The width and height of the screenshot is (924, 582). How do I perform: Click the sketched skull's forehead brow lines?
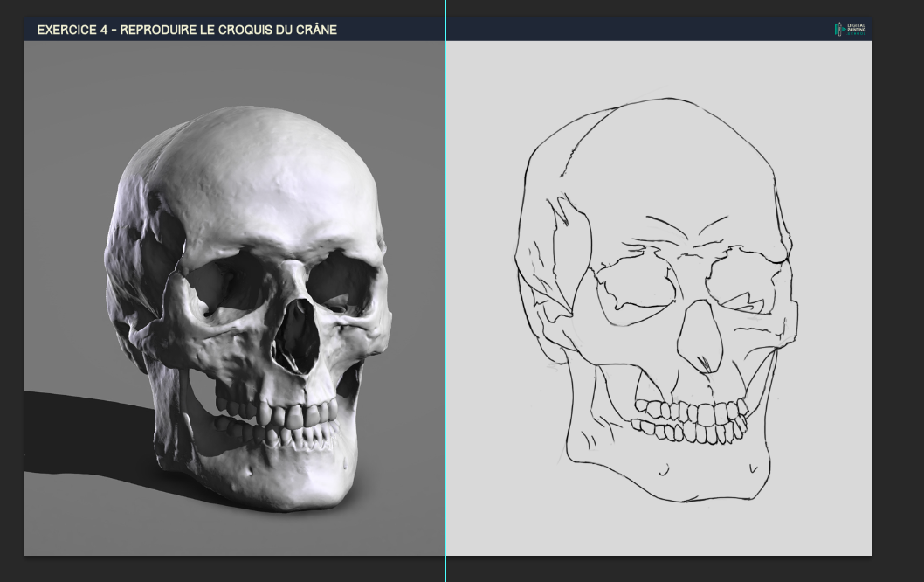coord(688,227)
